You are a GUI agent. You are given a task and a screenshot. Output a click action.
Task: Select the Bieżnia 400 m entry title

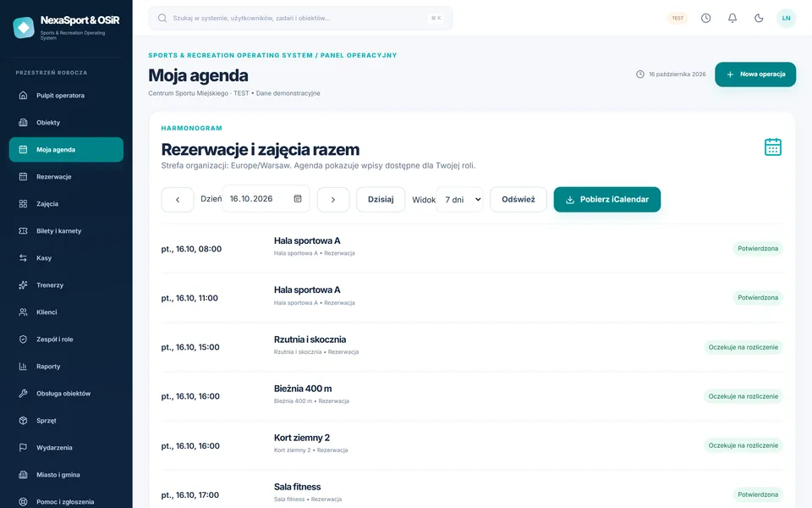[x=303, y=389]
